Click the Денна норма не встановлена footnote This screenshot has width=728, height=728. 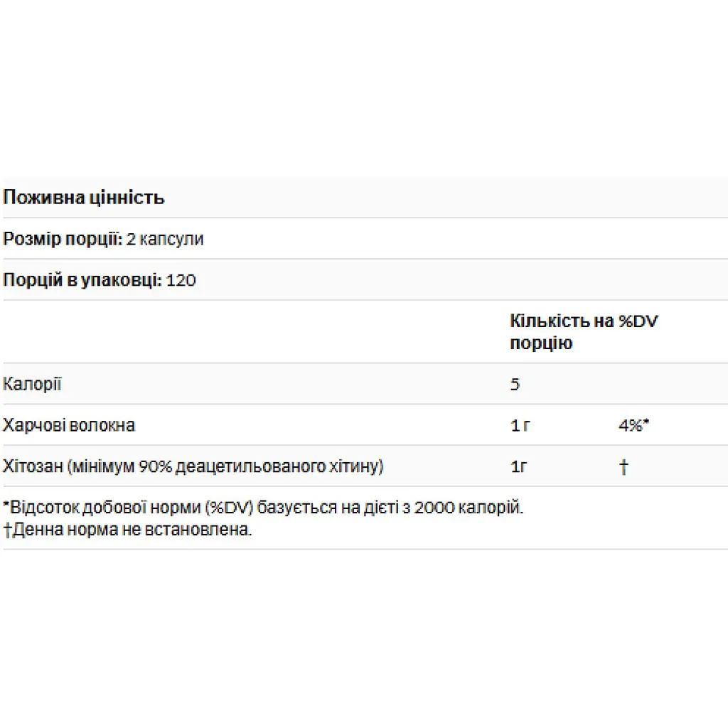[132, 530]
